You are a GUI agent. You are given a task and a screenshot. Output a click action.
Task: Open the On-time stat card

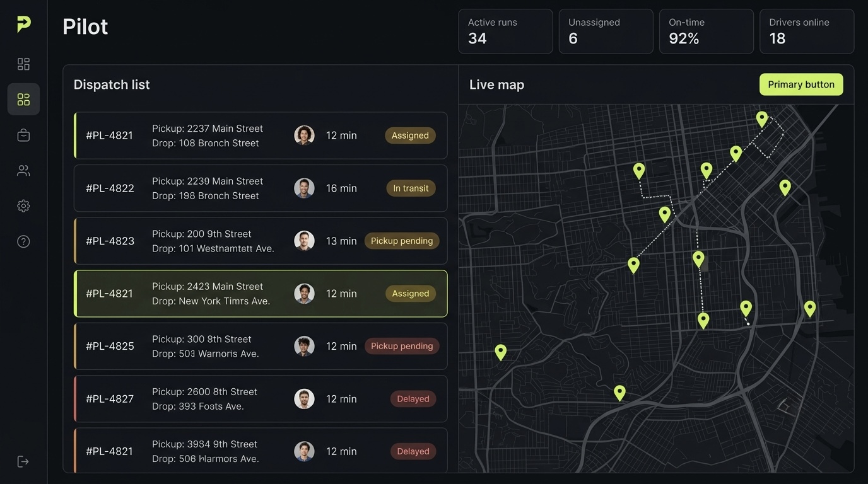[x=707, y=31]
